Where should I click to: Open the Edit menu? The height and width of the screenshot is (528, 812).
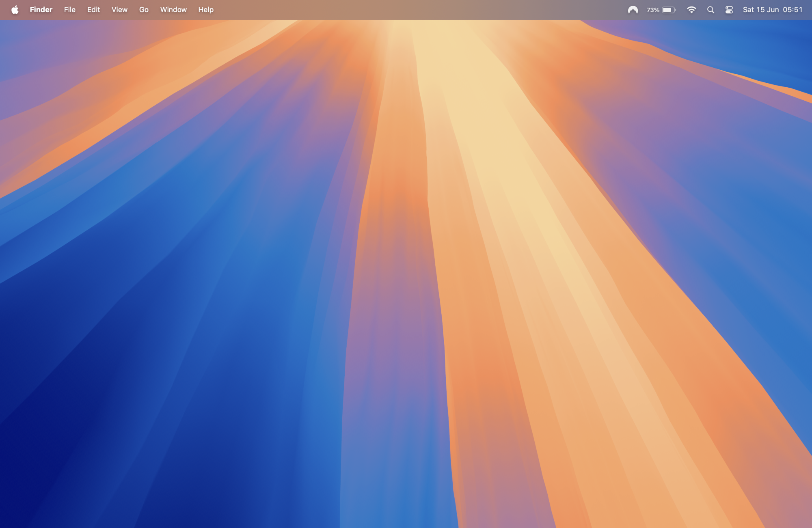tap(93, 10)
